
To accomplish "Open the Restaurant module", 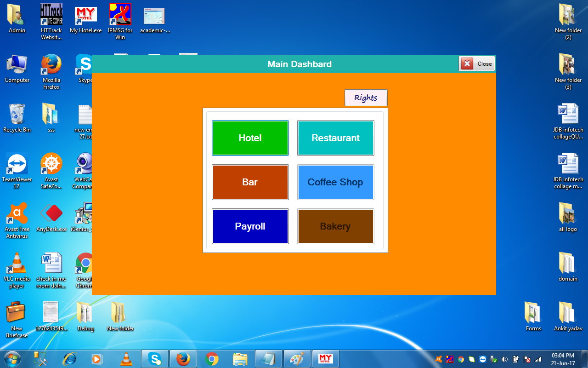I will tap(336, 138).
